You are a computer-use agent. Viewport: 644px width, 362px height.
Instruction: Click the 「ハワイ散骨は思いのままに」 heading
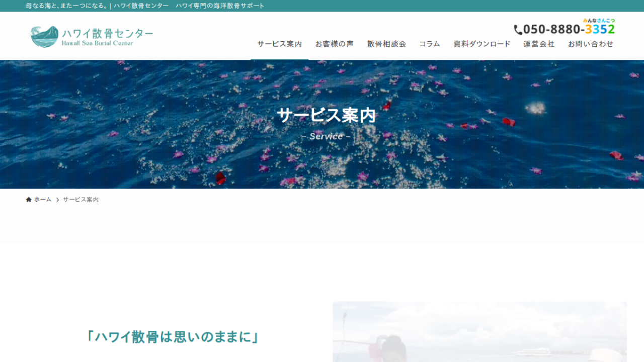(x=173, y=336)
